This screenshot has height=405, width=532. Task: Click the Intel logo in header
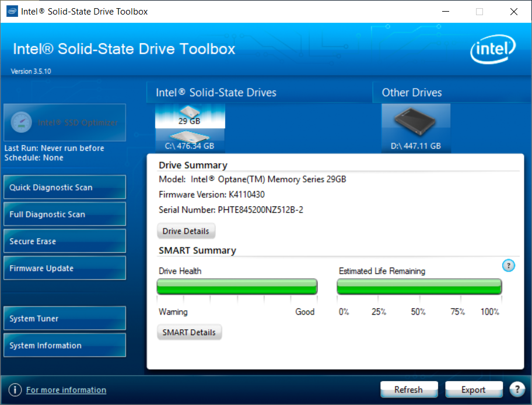click(x=493, y=50)
